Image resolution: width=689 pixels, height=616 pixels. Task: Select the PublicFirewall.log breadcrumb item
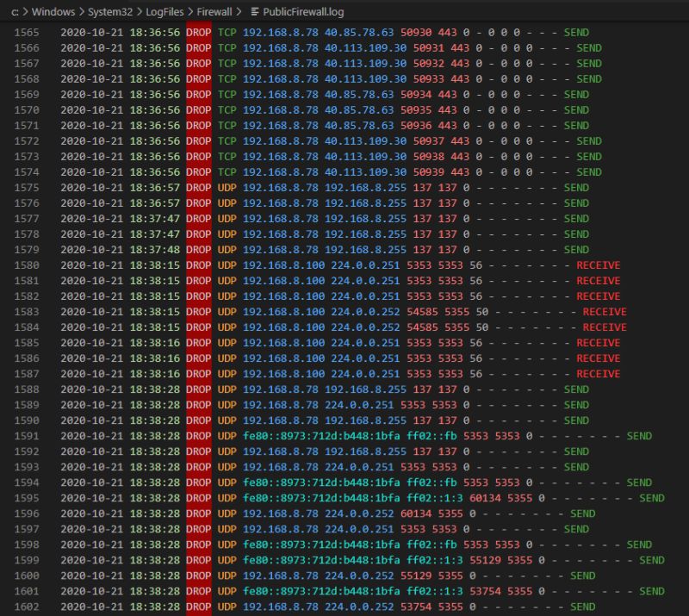pyautogui.click(x=303, y=12)
